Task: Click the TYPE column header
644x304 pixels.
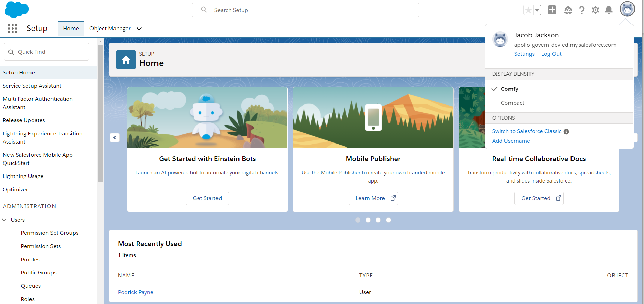Action: point(366,275)
